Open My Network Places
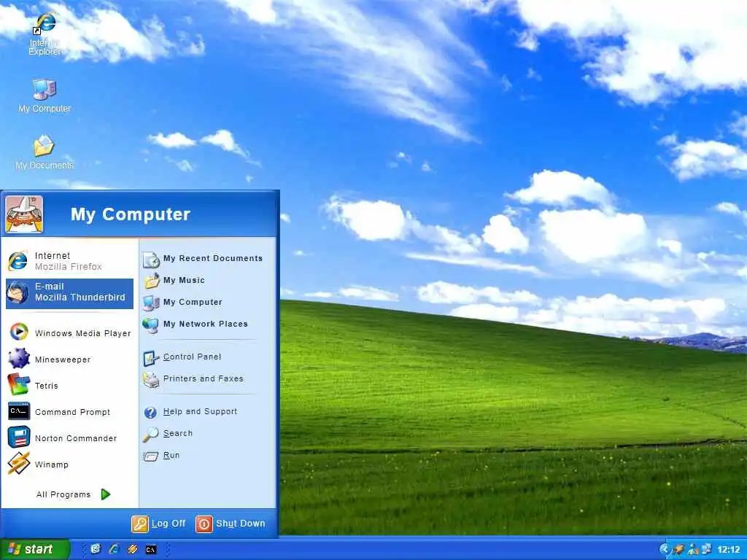Image resolution: width=747 pixels, height=560 pixels. pyautogui.click(x=196, y=324)
